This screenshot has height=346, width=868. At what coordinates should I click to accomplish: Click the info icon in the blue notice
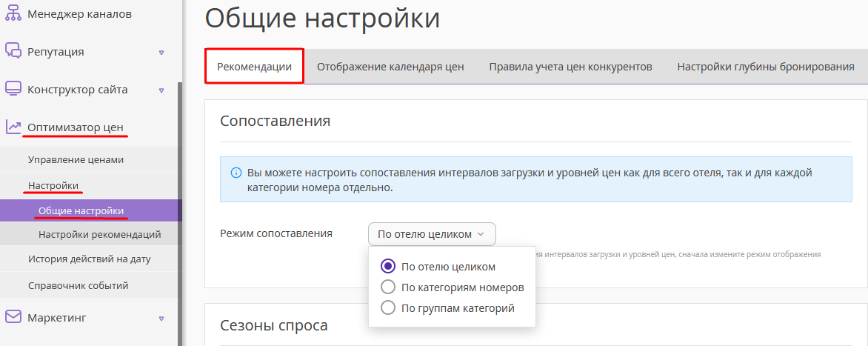(x=236, y=173)
